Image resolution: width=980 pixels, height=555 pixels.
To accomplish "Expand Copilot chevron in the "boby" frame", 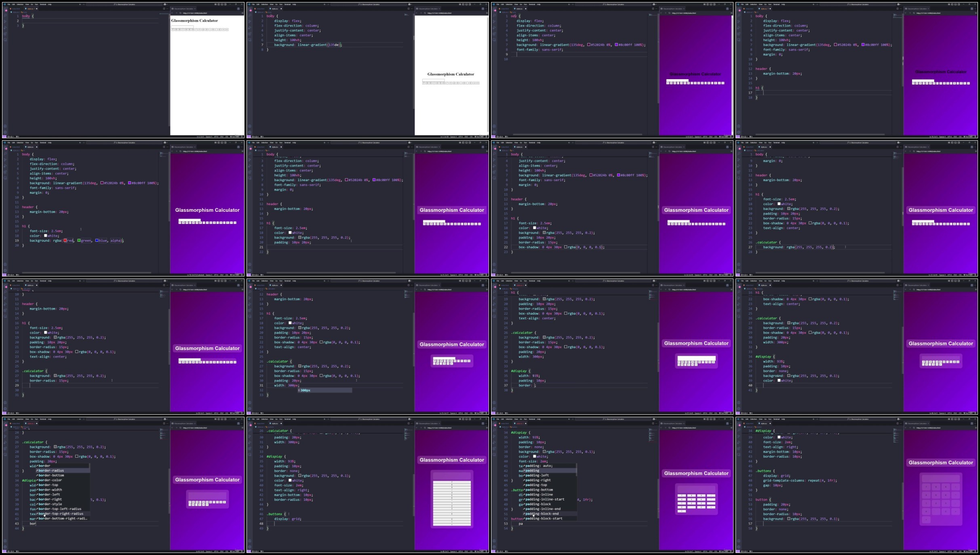I will [167, 4].
